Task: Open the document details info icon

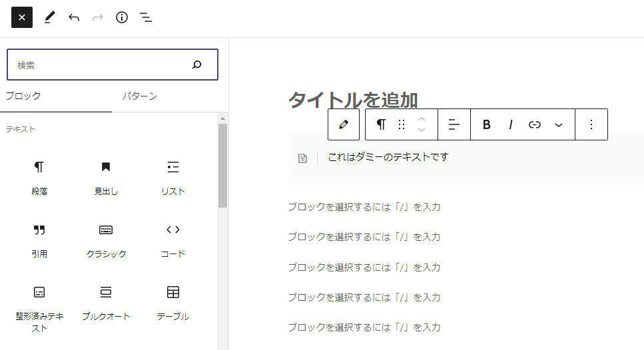Action: click(x=122, y=17)
